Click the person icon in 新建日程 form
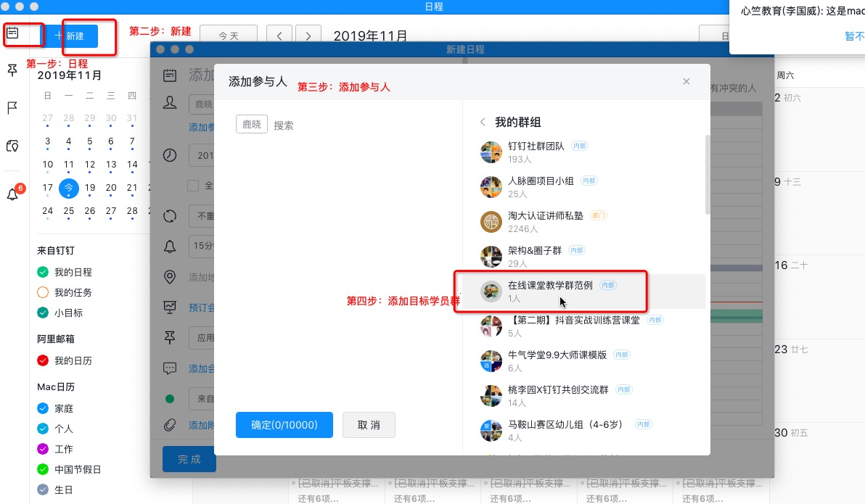 (170, 102)
